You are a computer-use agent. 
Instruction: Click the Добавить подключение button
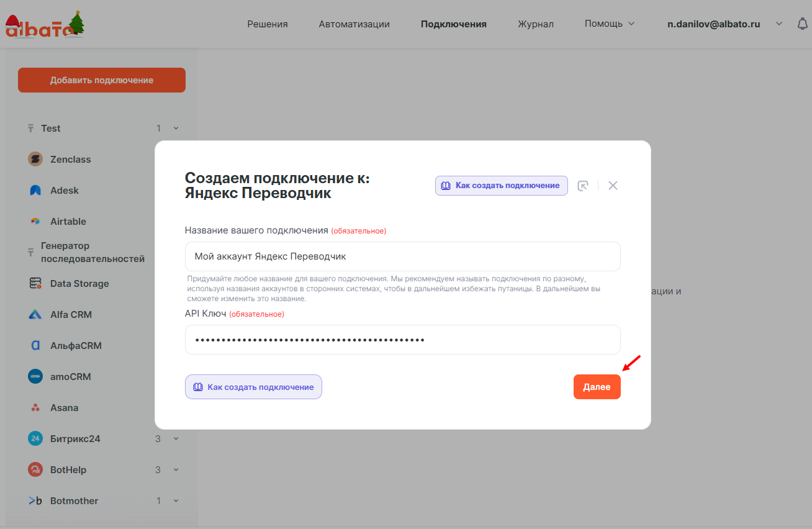(x=102, y=80)
